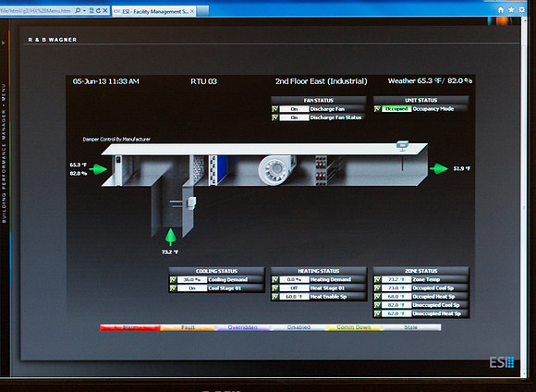
Task: Click the Occupied Heat Sp 68.0 °F value
Action: pyautogui.click(x=396, y=297)
